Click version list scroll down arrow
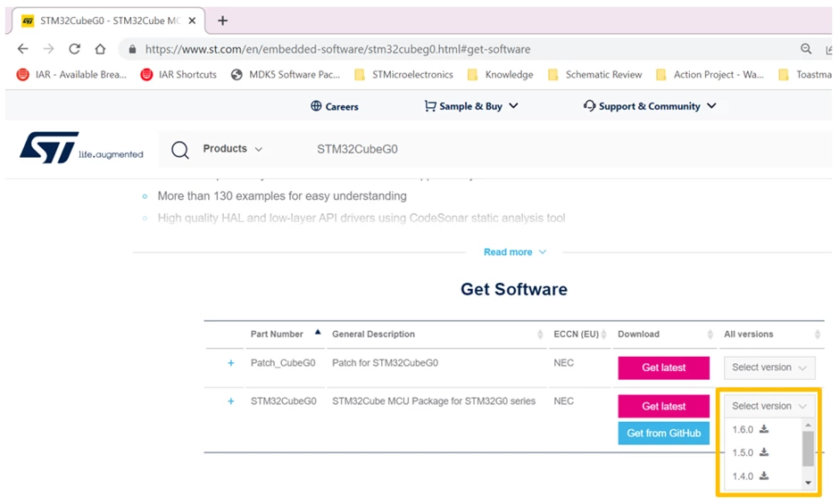The image size is (839, 504). pos(808,483)
